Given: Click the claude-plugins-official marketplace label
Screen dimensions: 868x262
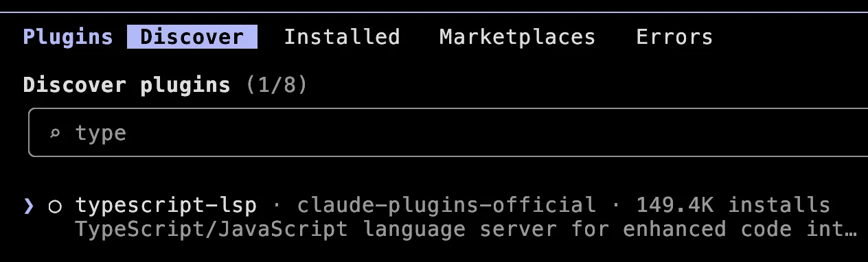Looking at the screenshot, I should click(446, 205).
